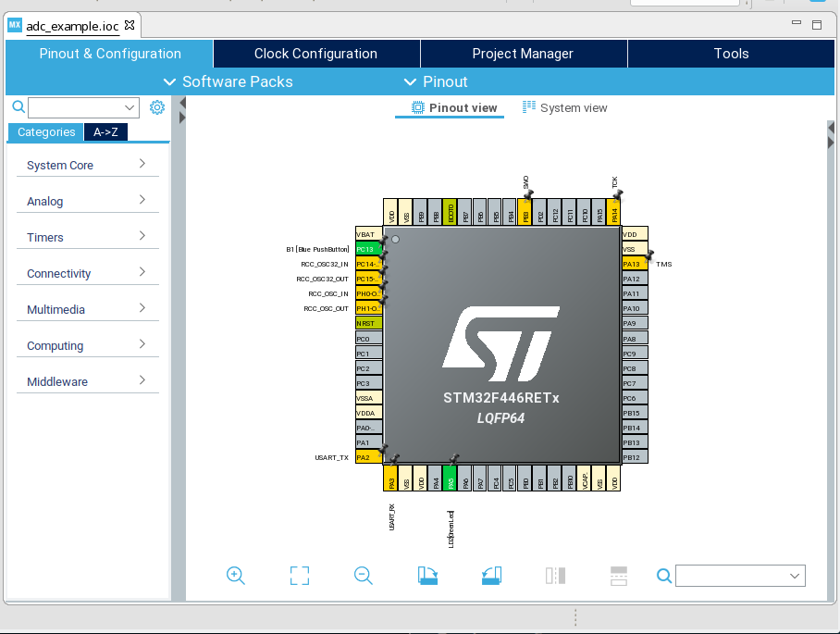Open the categories settings gear icon
The height and width of the screenshot is (634, 840).
157,107
